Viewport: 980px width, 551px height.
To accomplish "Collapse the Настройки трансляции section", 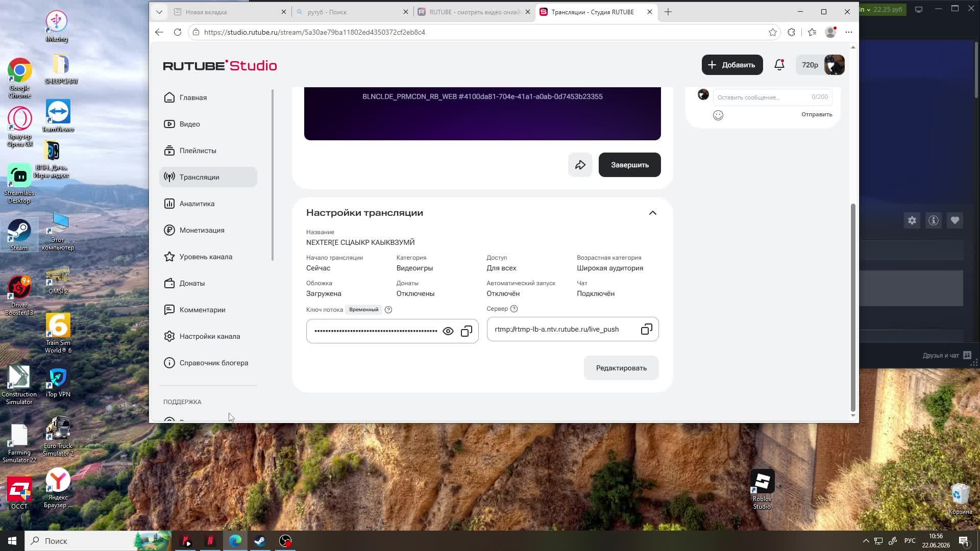I will pyautogui.click(x=653, y=213).
